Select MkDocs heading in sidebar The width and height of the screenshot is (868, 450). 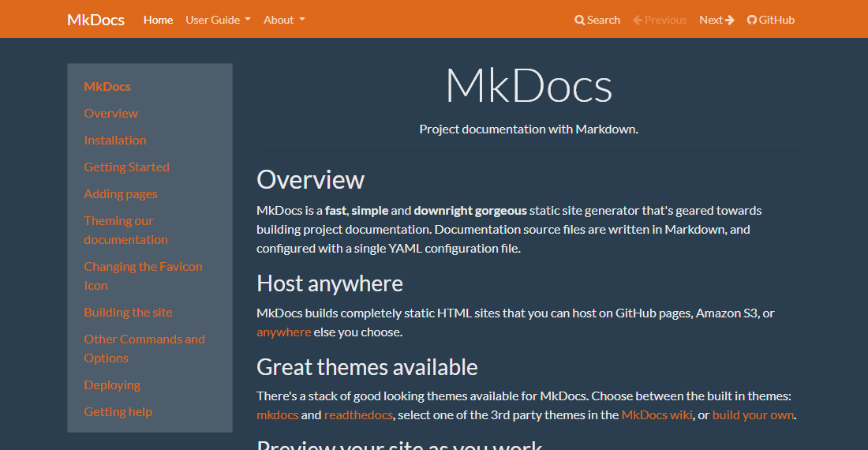click(x=107, y=86)
